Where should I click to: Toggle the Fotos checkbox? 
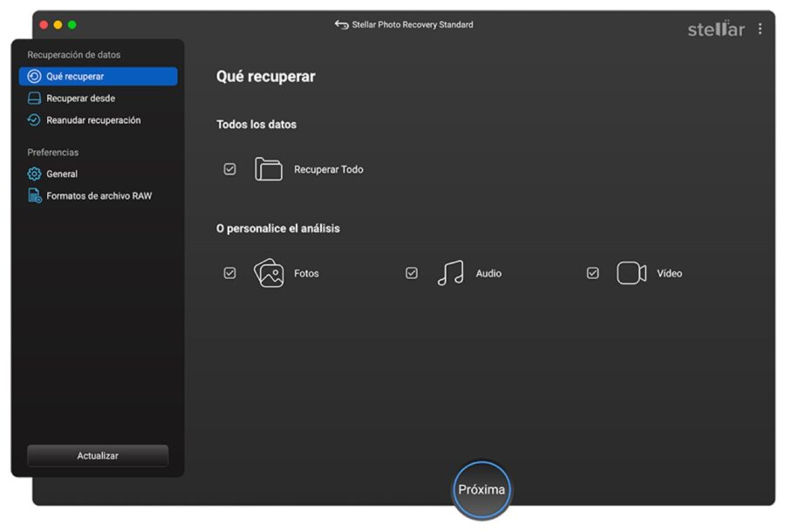coord(229,273)
